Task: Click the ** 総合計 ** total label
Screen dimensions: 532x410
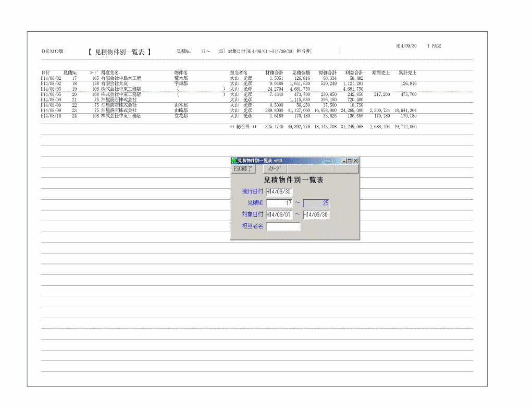Action: tap(243, 127)
